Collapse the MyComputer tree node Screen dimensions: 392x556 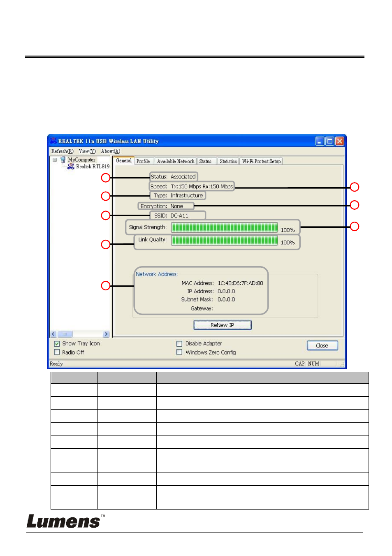[x=55, y=160]
